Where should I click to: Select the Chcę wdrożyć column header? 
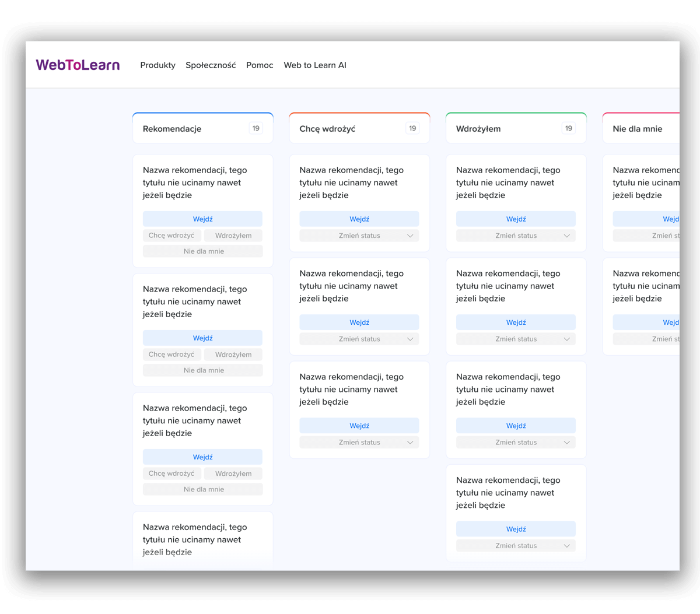(x=327, y=129)
